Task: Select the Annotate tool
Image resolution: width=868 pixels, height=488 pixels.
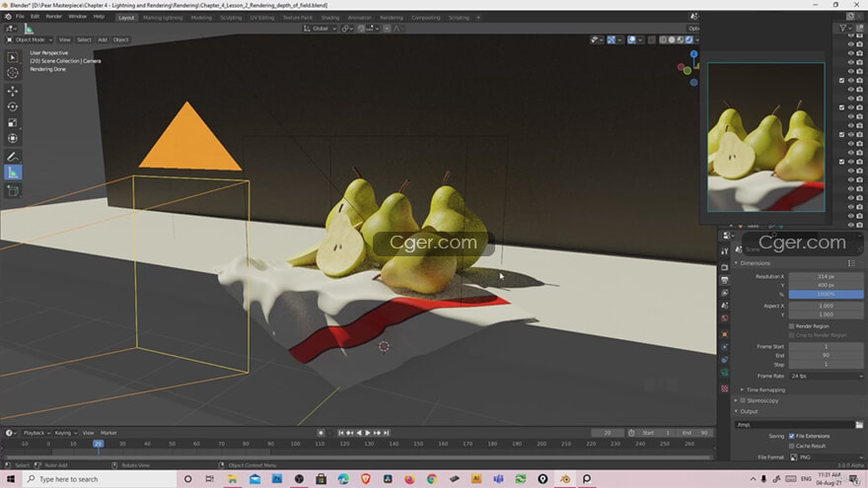Action: click(13, 156)
